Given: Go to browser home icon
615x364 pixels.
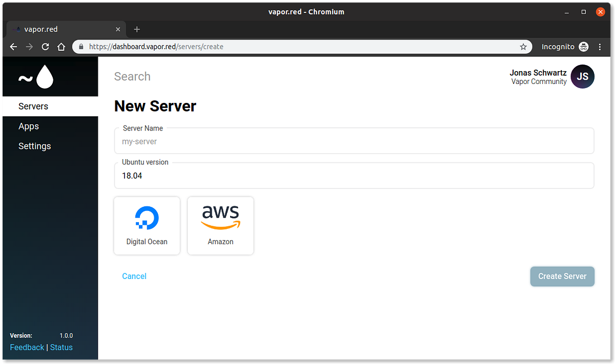Looking at the screenshot, I should pyautogui.click(x=61, y=47).
